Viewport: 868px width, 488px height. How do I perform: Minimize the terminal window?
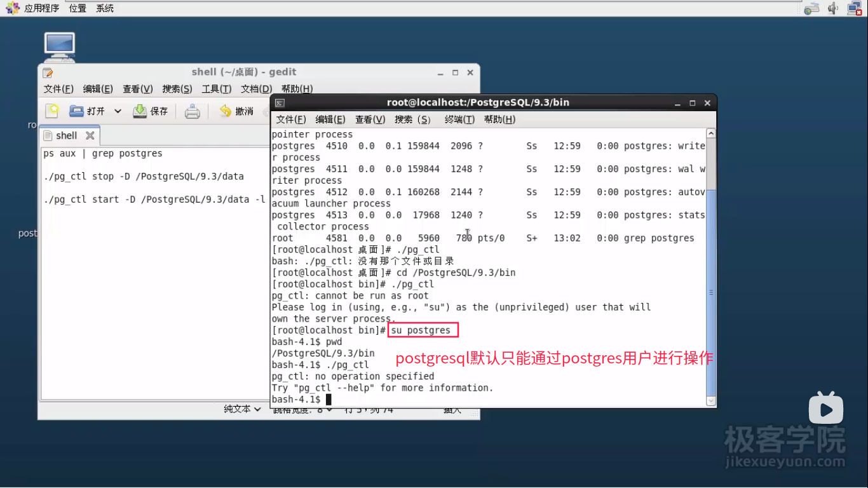click(678, 103)
